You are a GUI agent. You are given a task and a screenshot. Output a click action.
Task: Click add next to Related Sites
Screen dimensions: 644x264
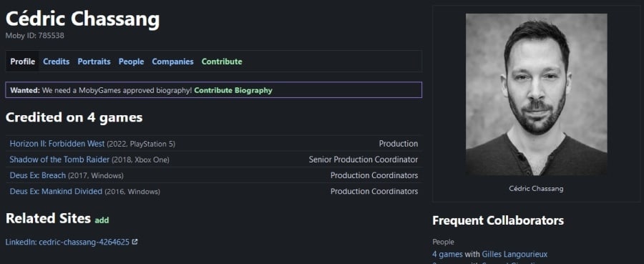click(x=102, y=220)
